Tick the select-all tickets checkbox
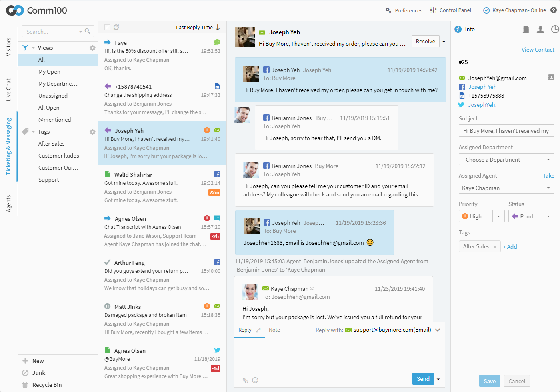 [107, 27]
